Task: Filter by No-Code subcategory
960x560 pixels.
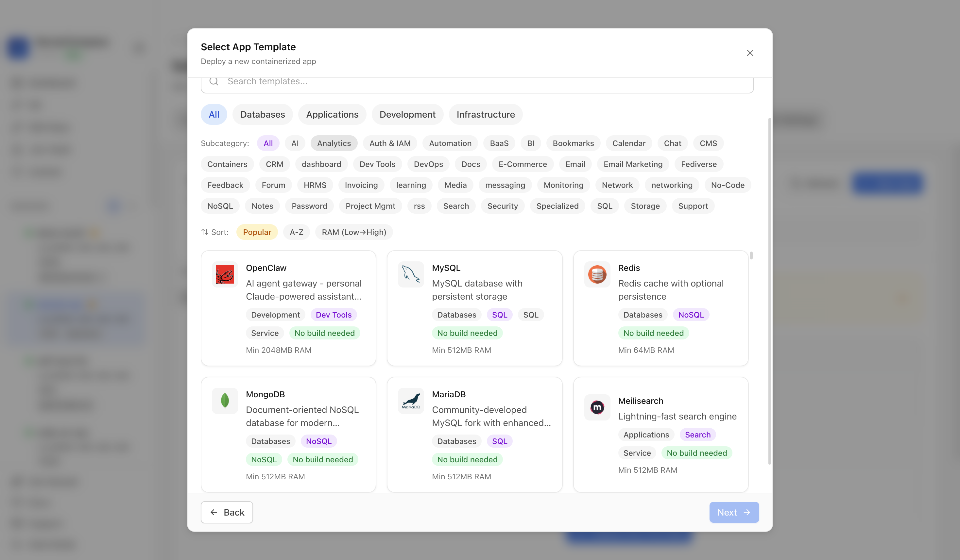Action: tap(728, 185)
